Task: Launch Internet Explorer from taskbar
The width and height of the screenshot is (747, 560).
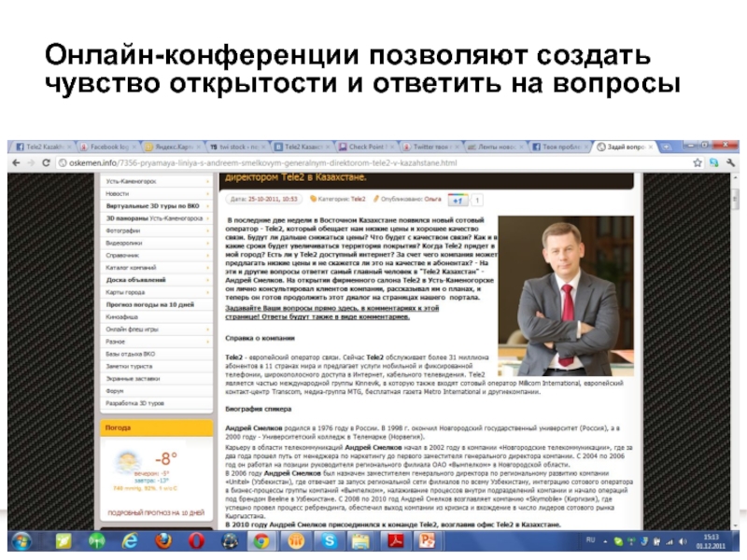Action: 130,541
